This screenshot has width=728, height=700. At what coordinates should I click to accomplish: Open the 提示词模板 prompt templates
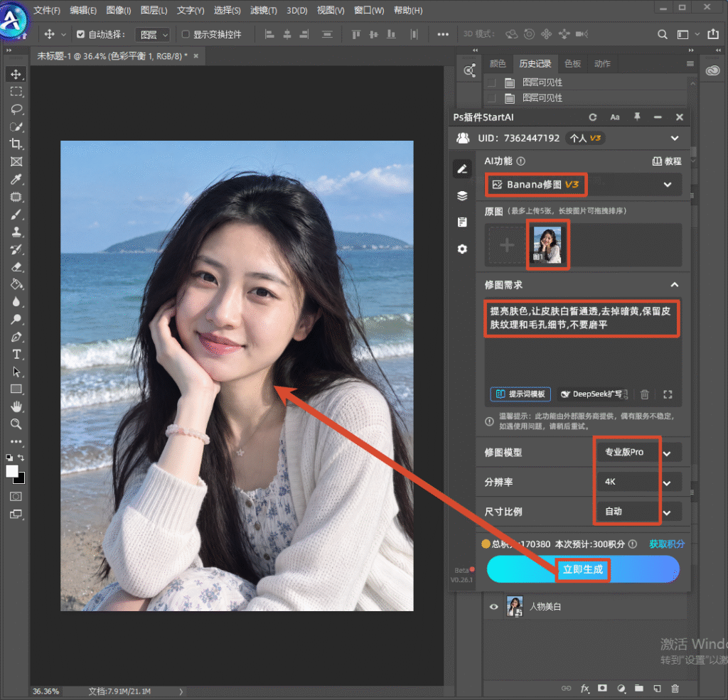pos(520,394)
